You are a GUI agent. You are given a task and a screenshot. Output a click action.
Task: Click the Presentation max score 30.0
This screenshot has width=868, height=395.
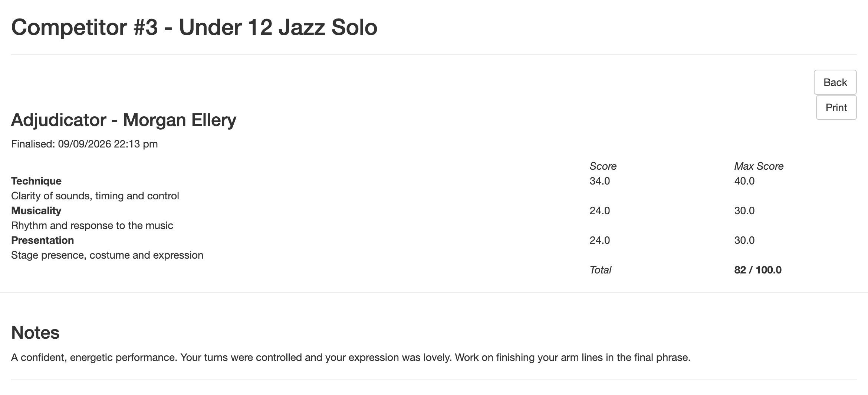pos(744,240)
